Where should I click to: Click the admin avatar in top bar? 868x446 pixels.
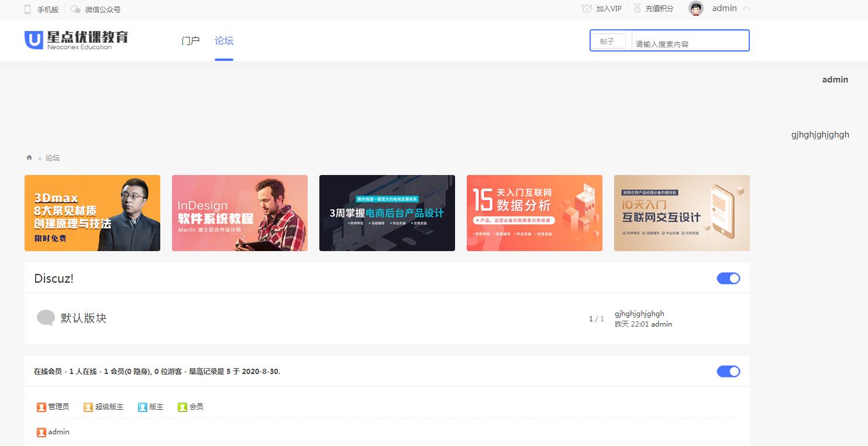pos(696,9)
